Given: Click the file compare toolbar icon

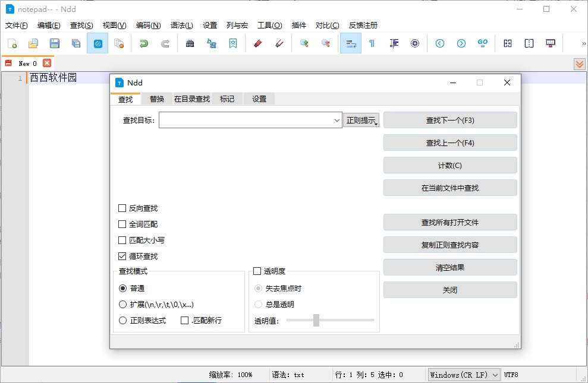Looking at the screenshot, I should coord(508,43).
